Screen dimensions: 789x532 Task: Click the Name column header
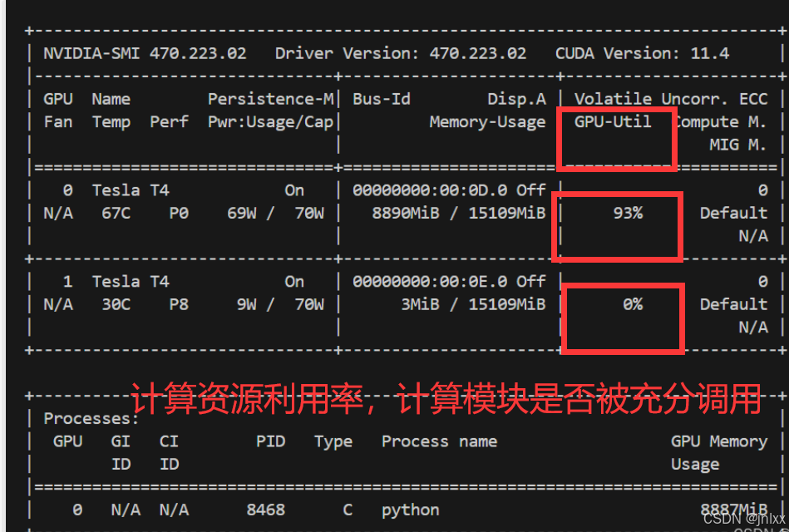coord(111,99)
